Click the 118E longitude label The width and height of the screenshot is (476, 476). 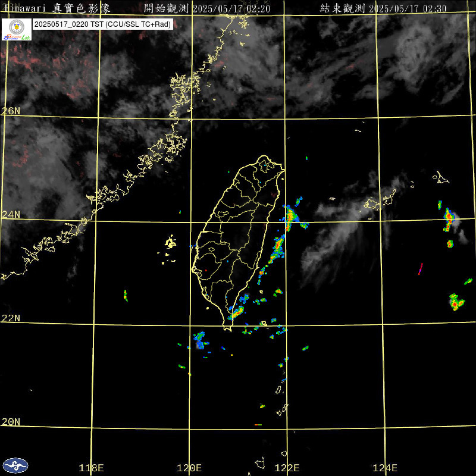point(91,468)
